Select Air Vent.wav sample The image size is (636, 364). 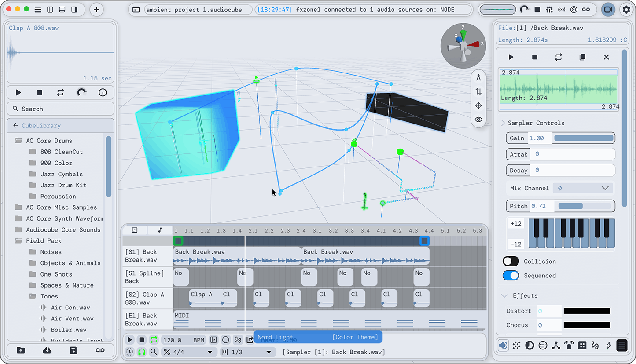72,318
